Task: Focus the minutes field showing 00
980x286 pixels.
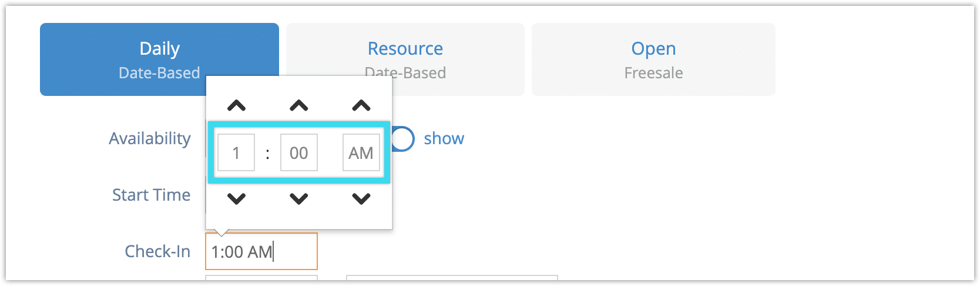Action: coord(298,152)
